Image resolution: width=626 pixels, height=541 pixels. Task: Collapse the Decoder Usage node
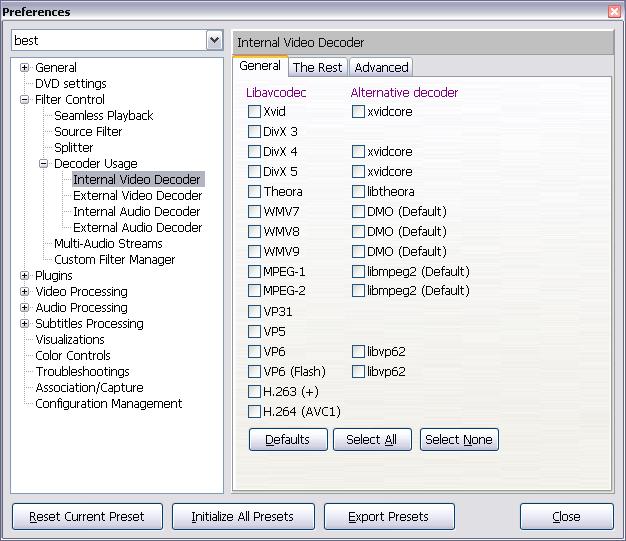click(x=44, y=164)
